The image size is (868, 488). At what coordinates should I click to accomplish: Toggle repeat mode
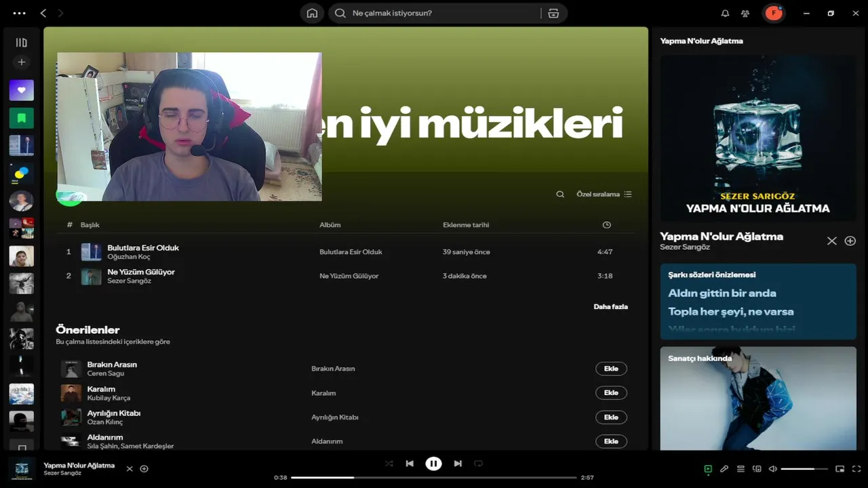coord(478,464)
